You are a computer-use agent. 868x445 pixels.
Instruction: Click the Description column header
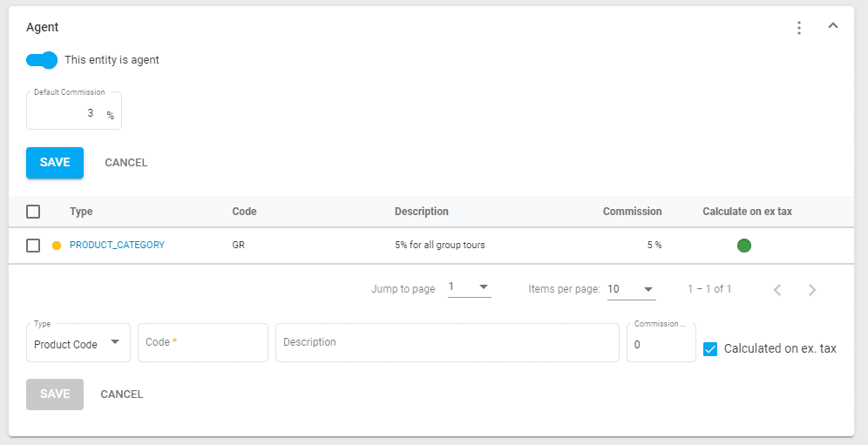[x=421, y=212]
